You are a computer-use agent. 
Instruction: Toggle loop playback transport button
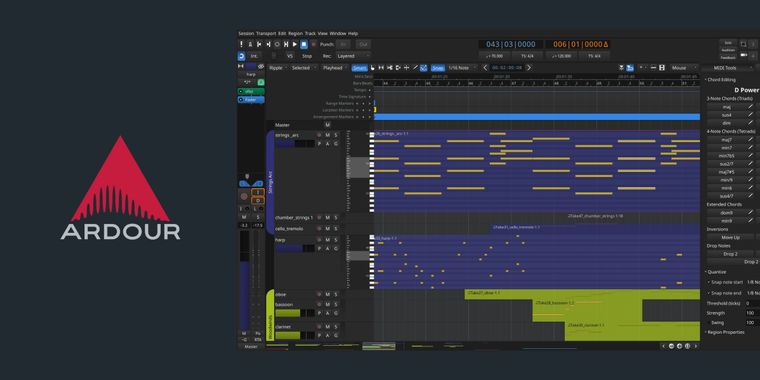(x=277, y=44)
